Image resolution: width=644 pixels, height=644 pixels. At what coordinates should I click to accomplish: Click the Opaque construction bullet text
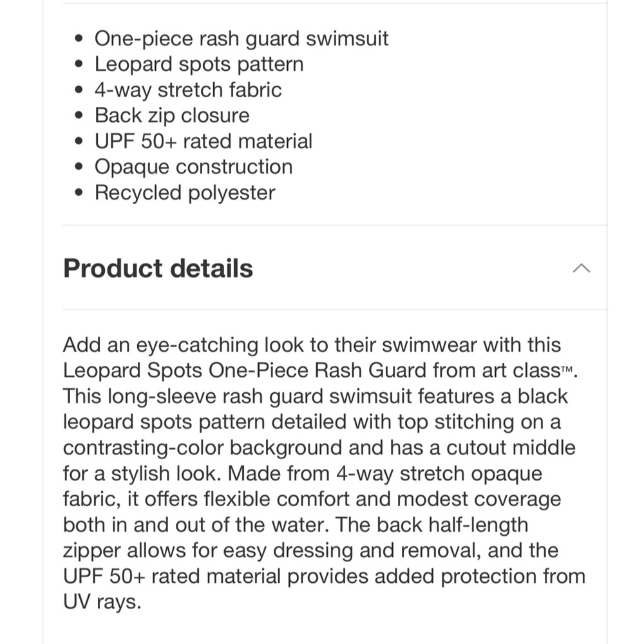click(x=193, y=167)
